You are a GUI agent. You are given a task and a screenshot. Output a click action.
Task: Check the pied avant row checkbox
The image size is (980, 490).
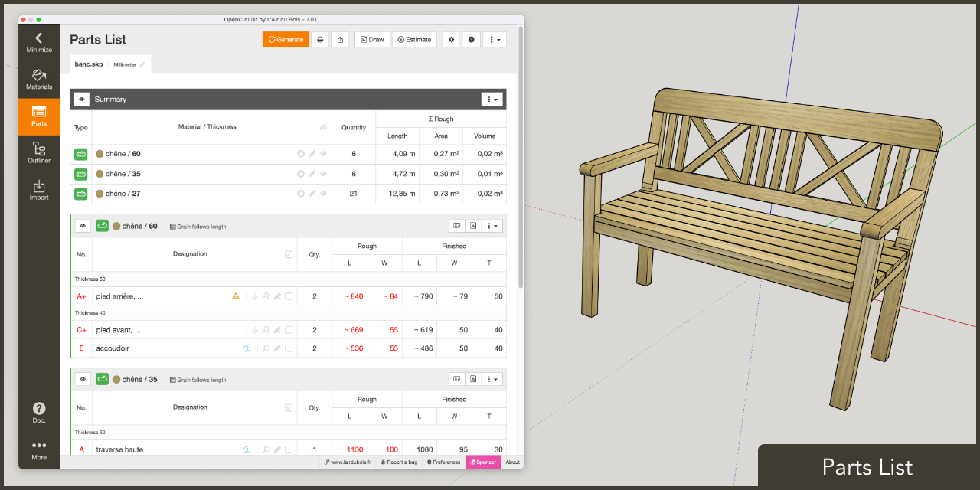coord(289,330)
